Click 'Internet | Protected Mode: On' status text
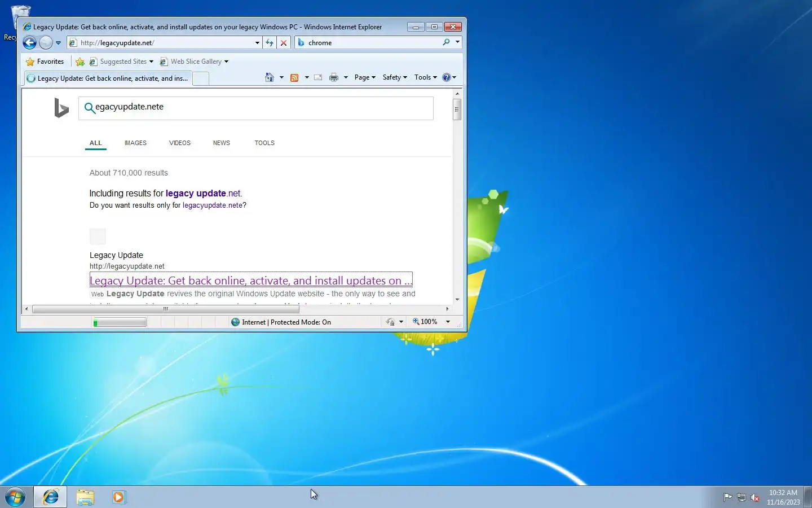This screenshot has width=812, height=508. click(x=286, y=322)
